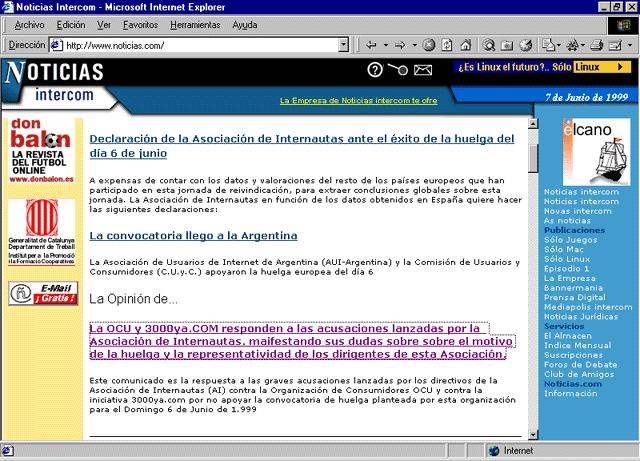This screenshot has height=461, width=640.
Task: Click the IE title bar document icon
Action: (8, 7)
